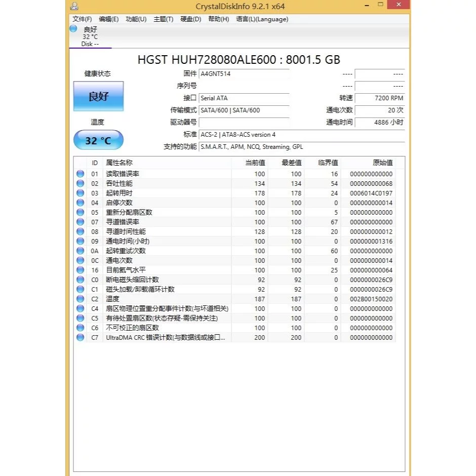Click the 良好 health status button
Image resolution: width=476 pixels, height=476 pixels.
coord(98,96)
